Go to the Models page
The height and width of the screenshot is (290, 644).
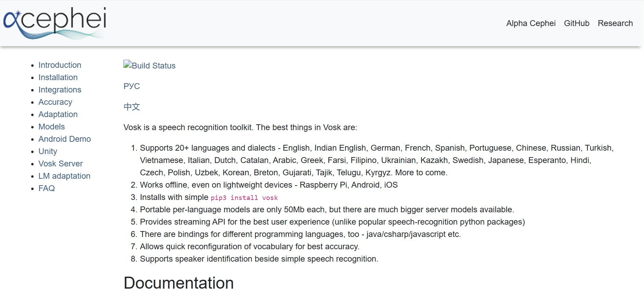tap(51, 127)
